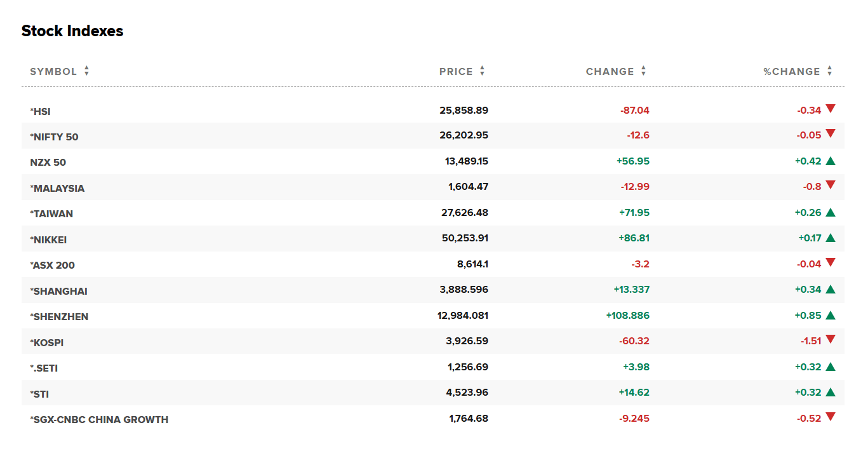This screenshot has width=868, height=451.
Task: Click the green up arrow for NZX 50
Action: click(830, 161)
